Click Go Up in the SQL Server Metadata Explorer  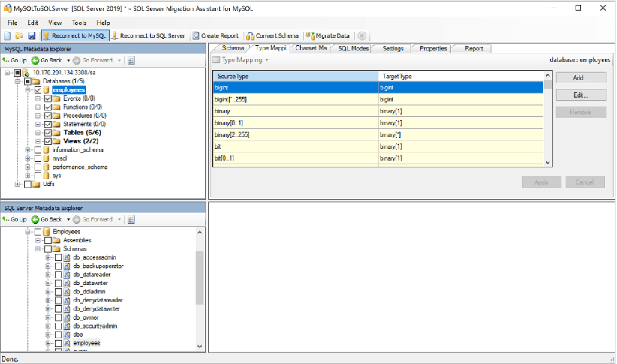(15, 219)
